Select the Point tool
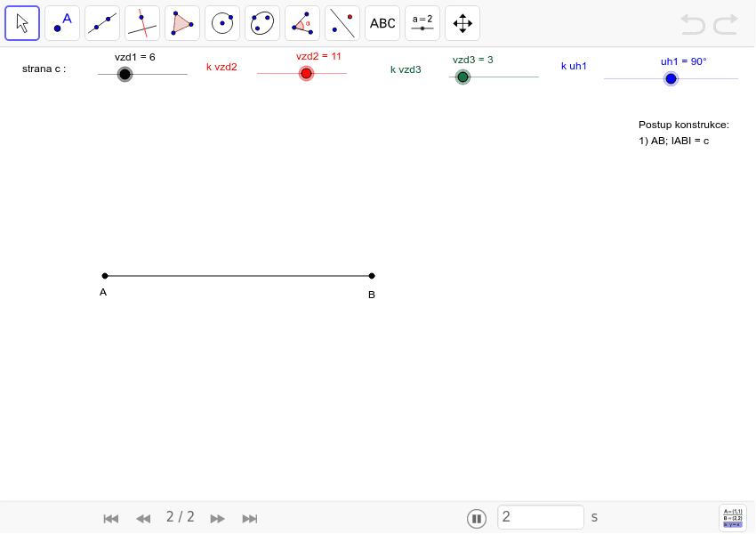The image size is (756, 534). coord(62,23)
